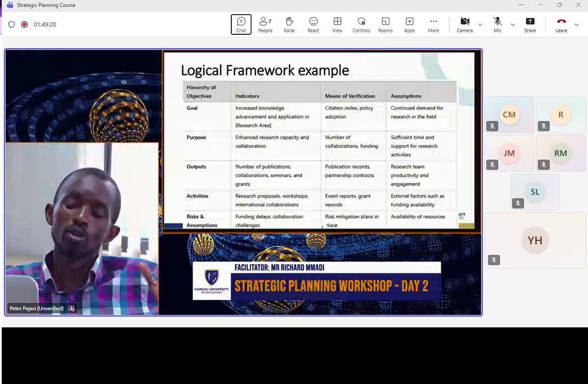
Task: Click muted mic icon on CM tile
Action: point(493,126)
